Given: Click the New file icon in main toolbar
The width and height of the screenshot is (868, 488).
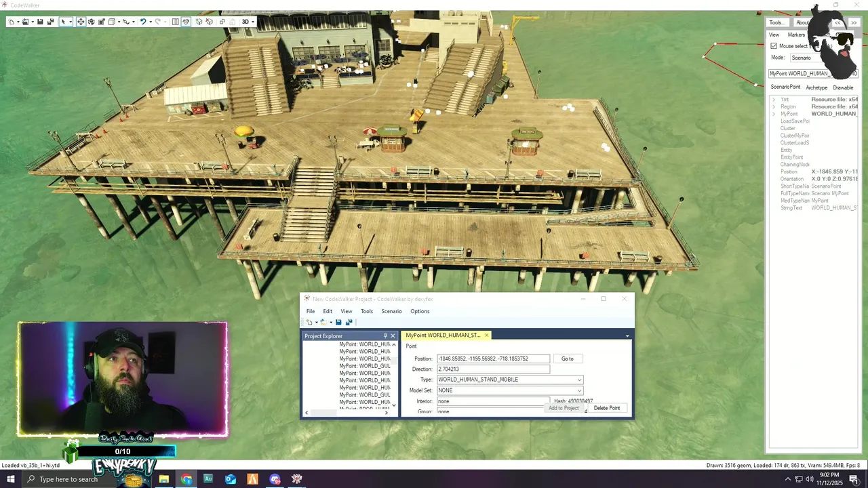Looking at the screenshot, I should (11, 22).
